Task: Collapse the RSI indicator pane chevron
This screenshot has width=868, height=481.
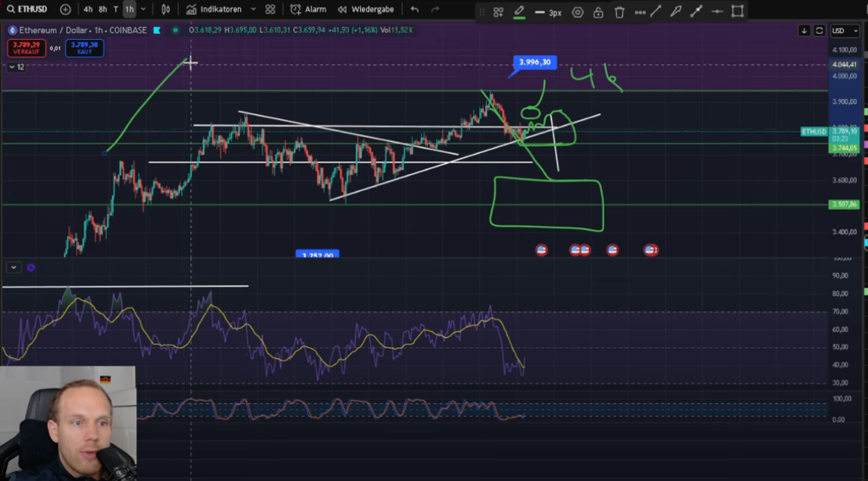Action: click(14, 268)
